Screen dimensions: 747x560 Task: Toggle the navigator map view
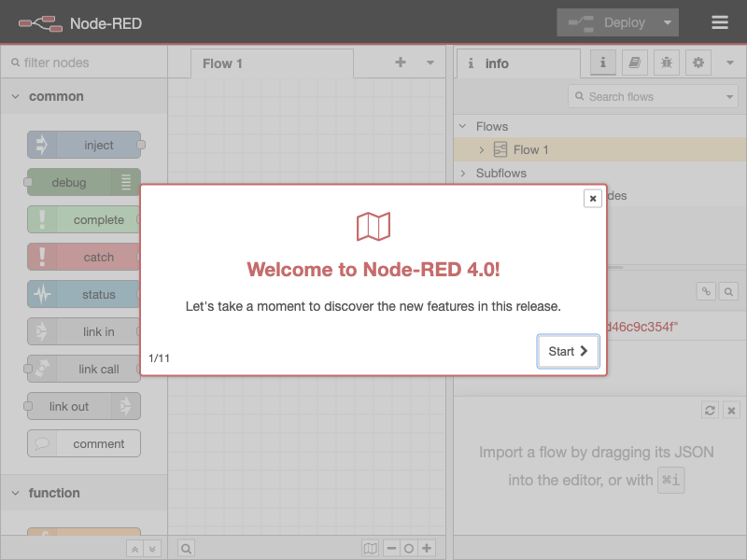(x=370, y=549)
